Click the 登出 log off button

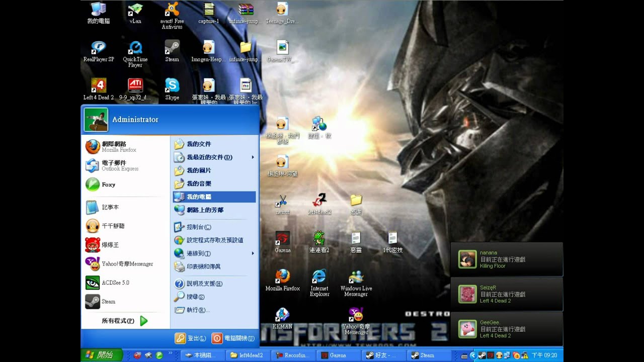coord(191,338)
